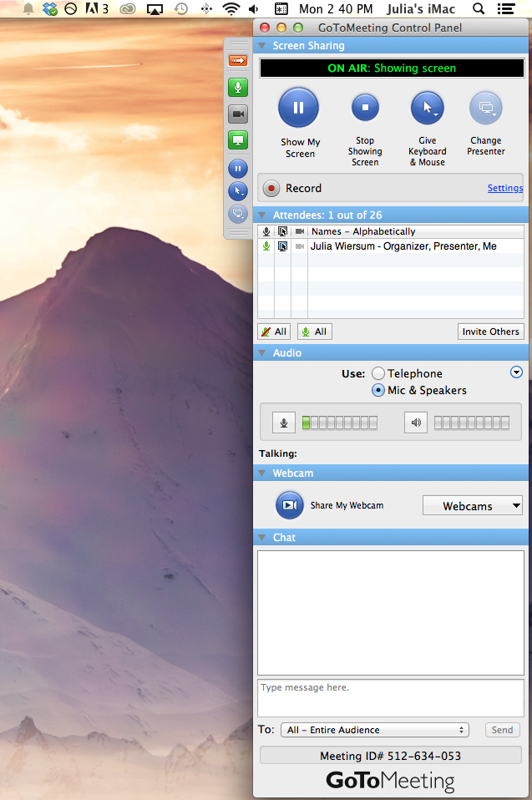Click the microphone setup icon in Audio
This screenshot has width=532, height=800.
tap(284, 423)
